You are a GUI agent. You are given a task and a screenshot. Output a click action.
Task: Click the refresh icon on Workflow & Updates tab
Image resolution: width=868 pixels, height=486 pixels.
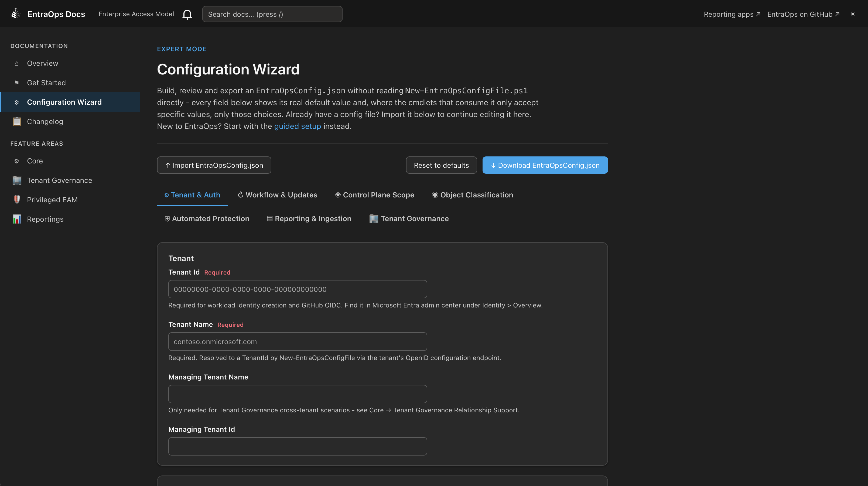(241, 195)
